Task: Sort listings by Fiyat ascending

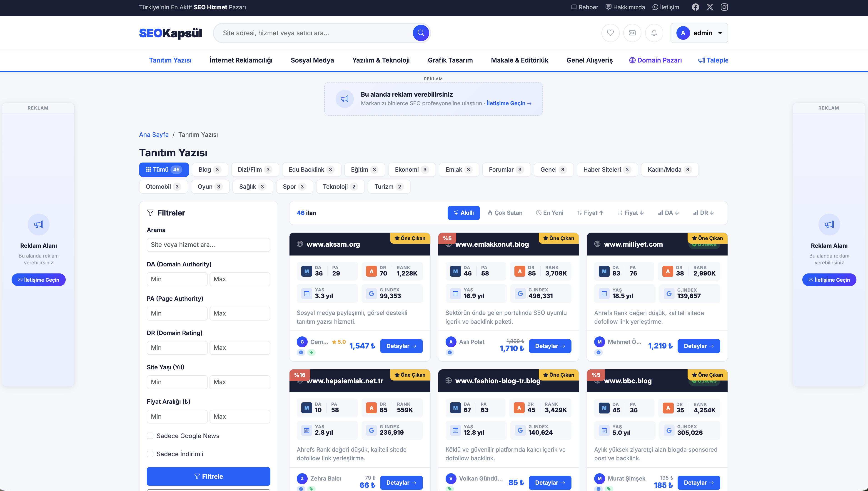Action: (x=590, y=213)
